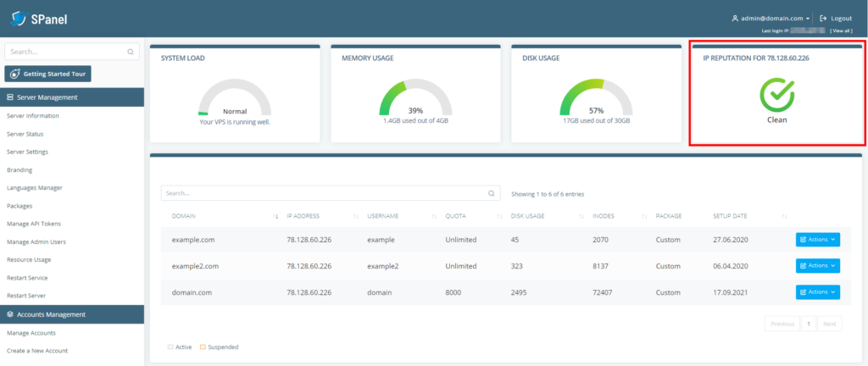
Task: Click the IP Reputation for 78.128.60.226 heading
Action: click(756, 58)
